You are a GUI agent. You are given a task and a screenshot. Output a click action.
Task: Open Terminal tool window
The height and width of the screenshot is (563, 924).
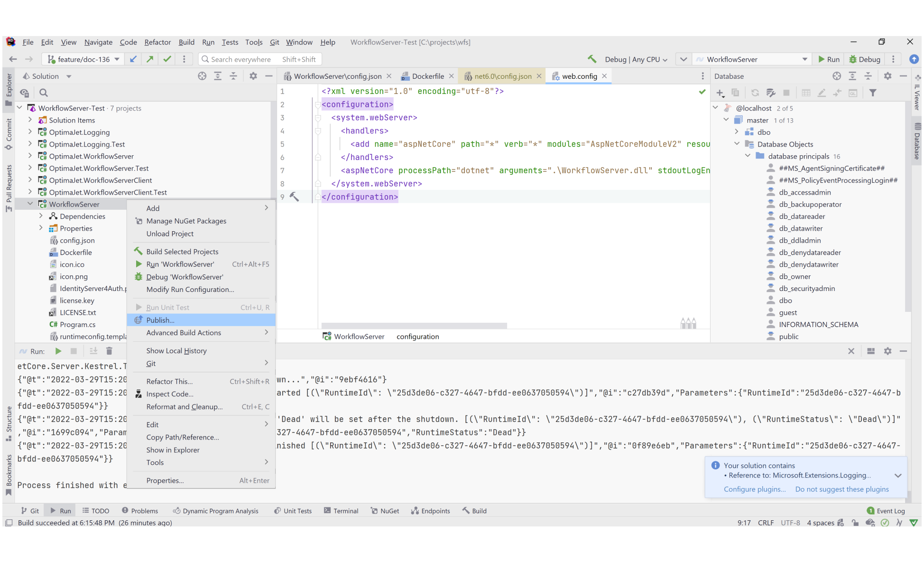[x=341, y=511]
